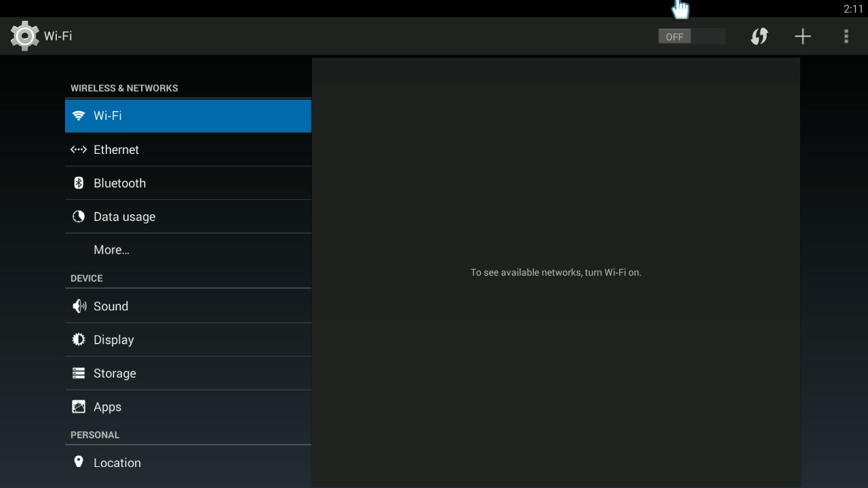This screenshot has height=488, width=868.
Task: Open the three-dot overflow menu
Action: tap(846, 37)
